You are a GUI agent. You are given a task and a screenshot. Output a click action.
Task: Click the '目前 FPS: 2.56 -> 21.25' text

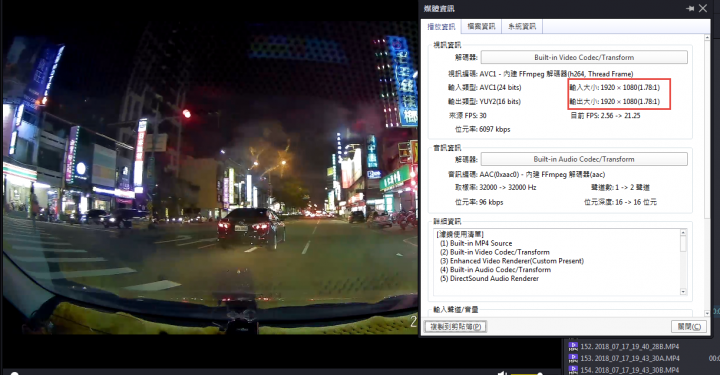605,116
